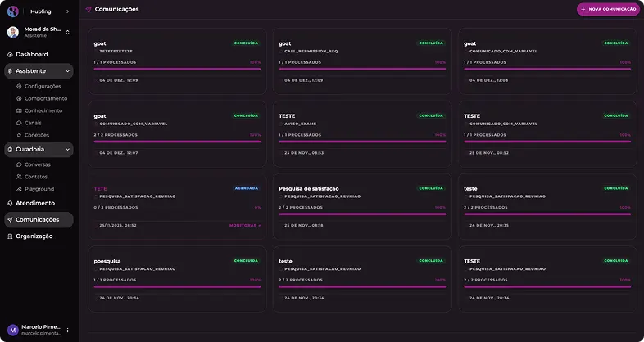This screenshot has width=644, height=342.
Task: Collapse the Curadoria sidebar section
Action: [67, 150]
